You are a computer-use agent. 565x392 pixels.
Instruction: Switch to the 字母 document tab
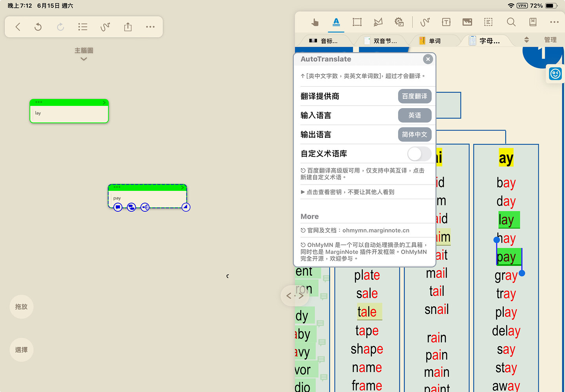[x=485, y=41]
